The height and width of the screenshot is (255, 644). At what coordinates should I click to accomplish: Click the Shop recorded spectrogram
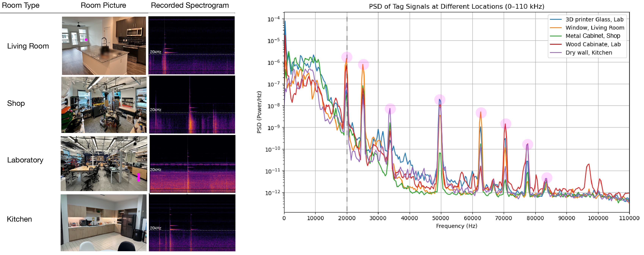(x=192, y=104)
